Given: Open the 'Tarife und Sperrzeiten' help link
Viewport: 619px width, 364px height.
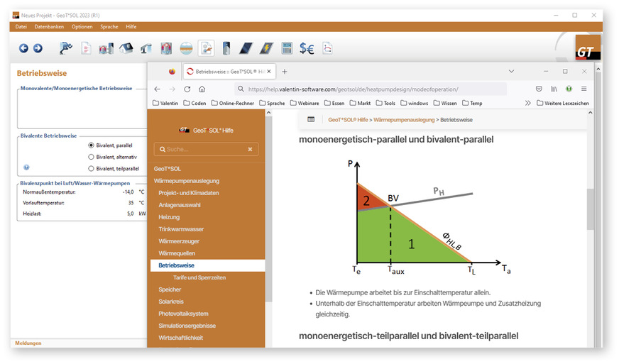Looking at the screenshot, I should click(199, 277).
